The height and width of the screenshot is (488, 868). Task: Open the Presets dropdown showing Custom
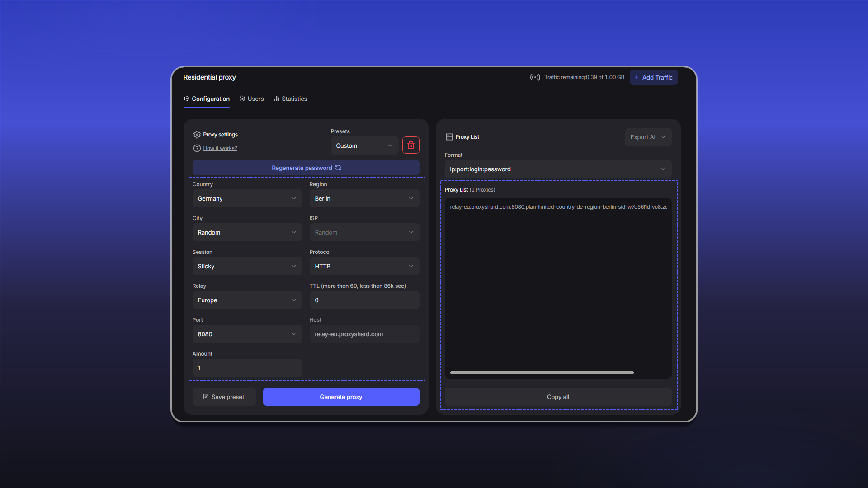point(364,145)
